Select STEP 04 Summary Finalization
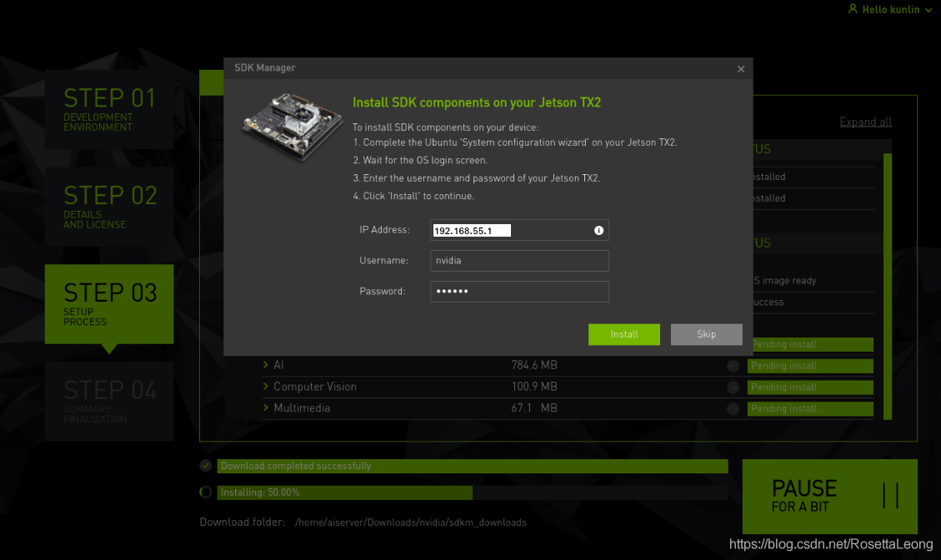Screen dimensions: 941x560 pyautogui.click(x=109, y=401)
